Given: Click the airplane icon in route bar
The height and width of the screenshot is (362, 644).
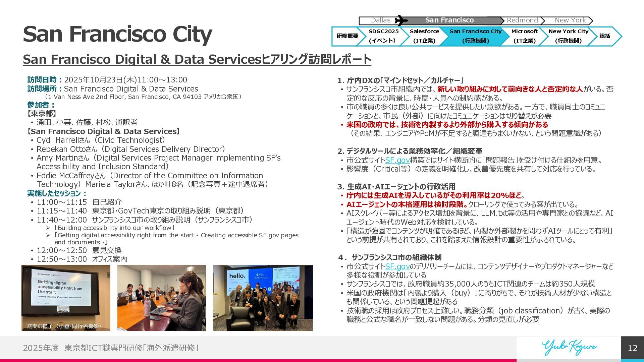Looking at the screenshot, I should click(400, 20).
